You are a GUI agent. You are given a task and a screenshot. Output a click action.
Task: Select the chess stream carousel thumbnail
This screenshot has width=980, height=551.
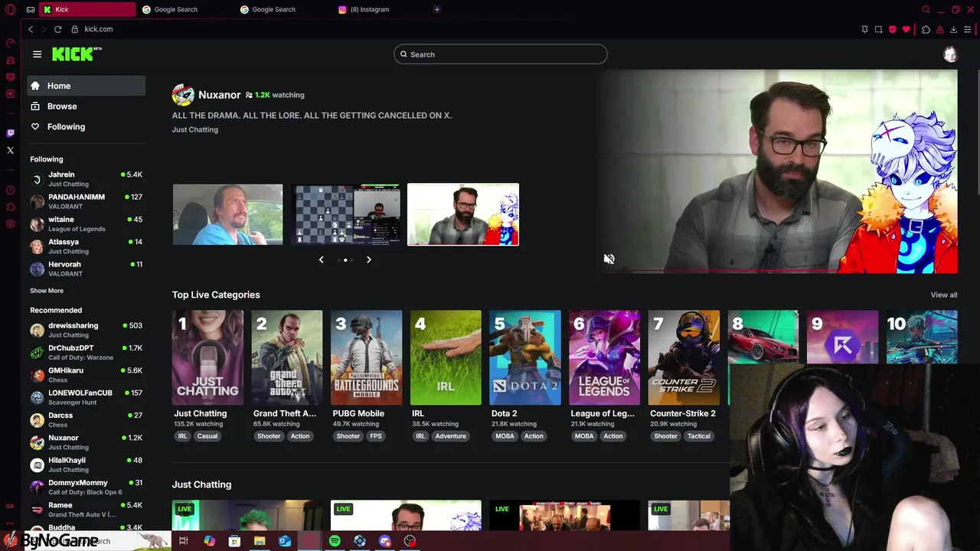(x=345, y=214)
